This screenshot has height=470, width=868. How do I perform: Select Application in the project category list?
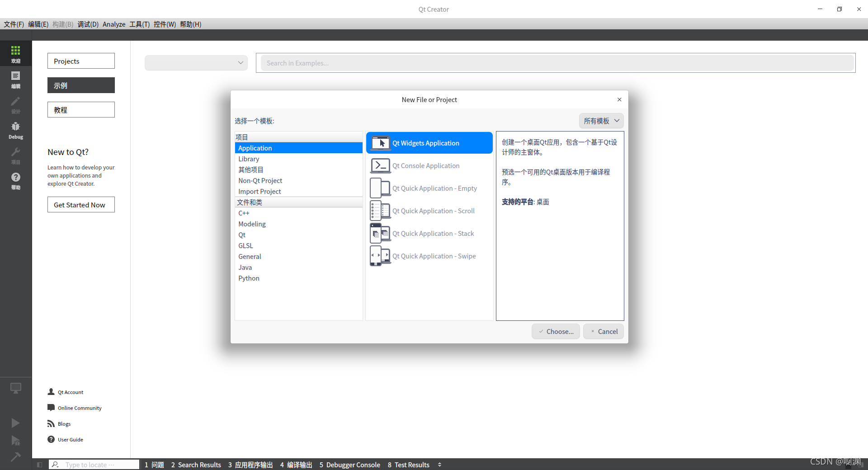tap(299, 148)
